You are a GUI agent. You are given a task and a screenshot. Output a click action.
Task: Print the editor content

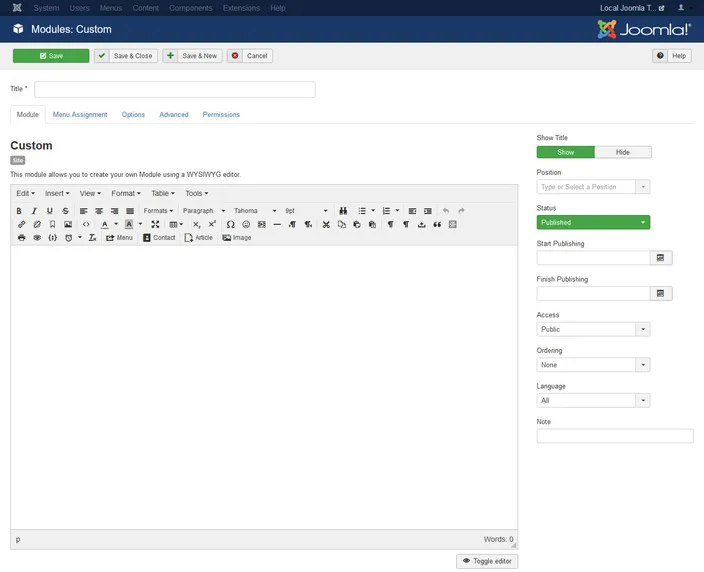point(22,238)
